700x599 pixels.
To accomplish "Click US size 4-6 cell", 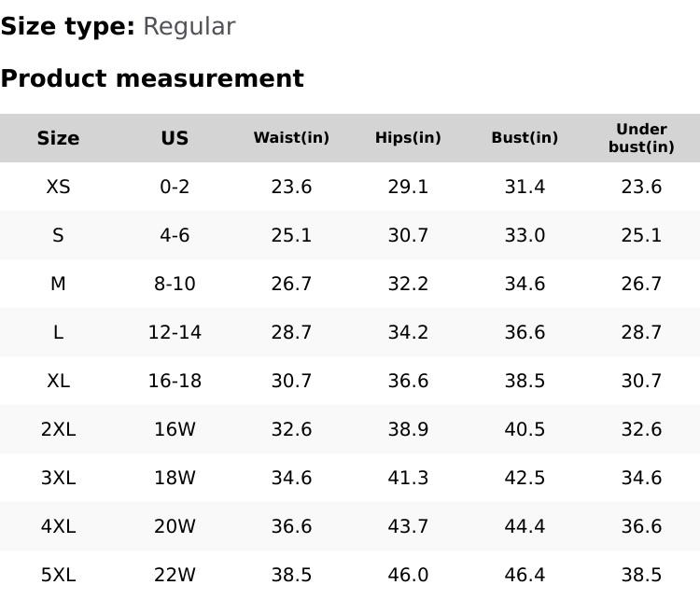I will coord(175,235).
